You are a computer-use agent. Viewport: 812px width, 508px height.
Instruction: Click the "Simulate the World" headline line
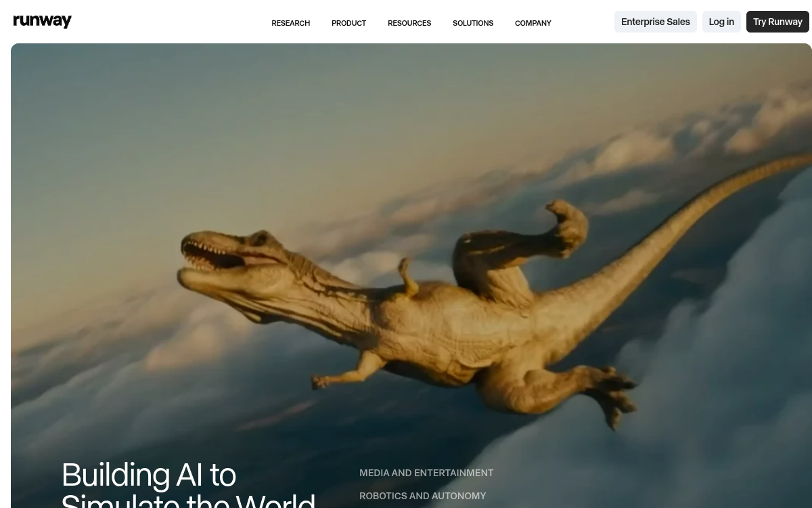(188, 501)
